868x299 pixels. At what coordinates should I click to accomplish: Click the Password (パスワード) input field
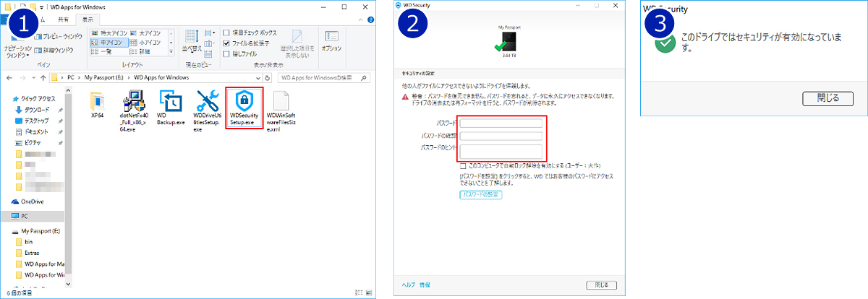coord(501,123)
